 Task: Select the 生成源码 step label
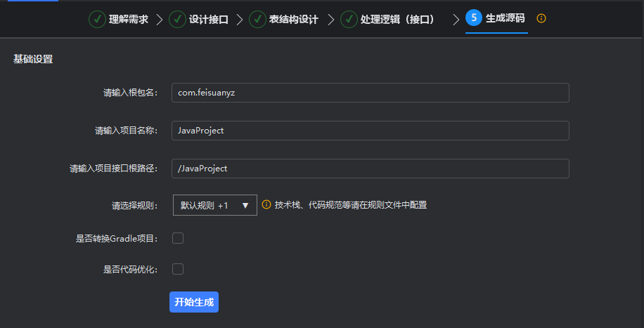[505, 18]
